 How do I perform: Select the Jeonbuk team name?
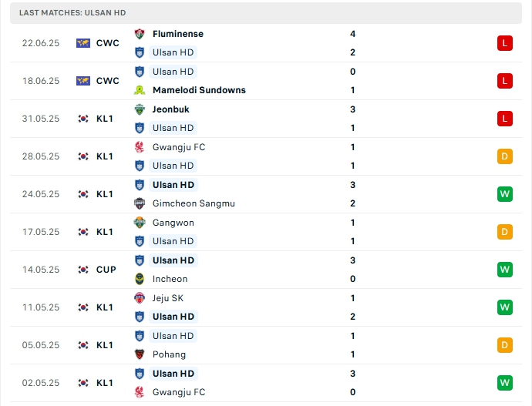[x=171, y=109]
